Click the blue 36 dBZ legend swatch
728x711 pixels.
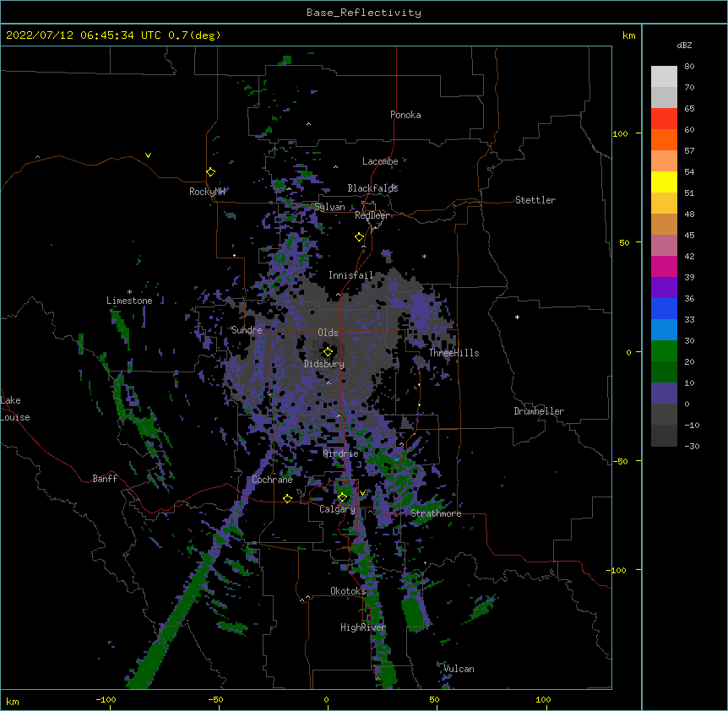pos(664,308)
